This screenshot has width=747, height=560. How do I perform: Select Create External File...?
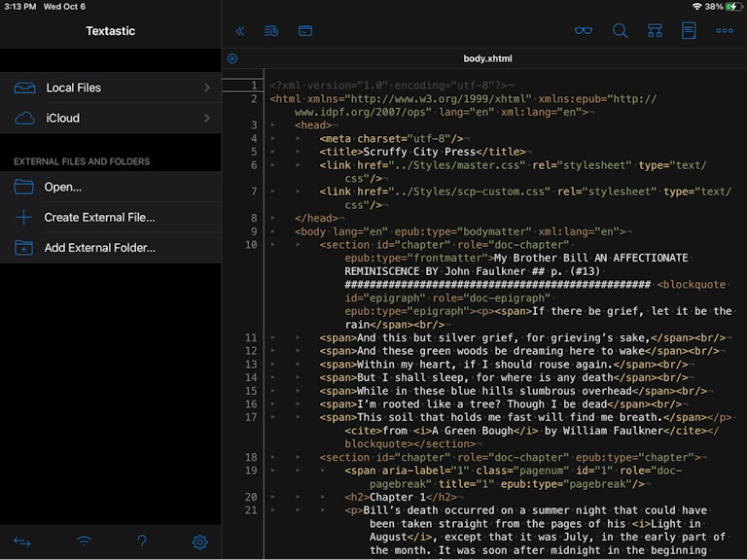[99, 217]
